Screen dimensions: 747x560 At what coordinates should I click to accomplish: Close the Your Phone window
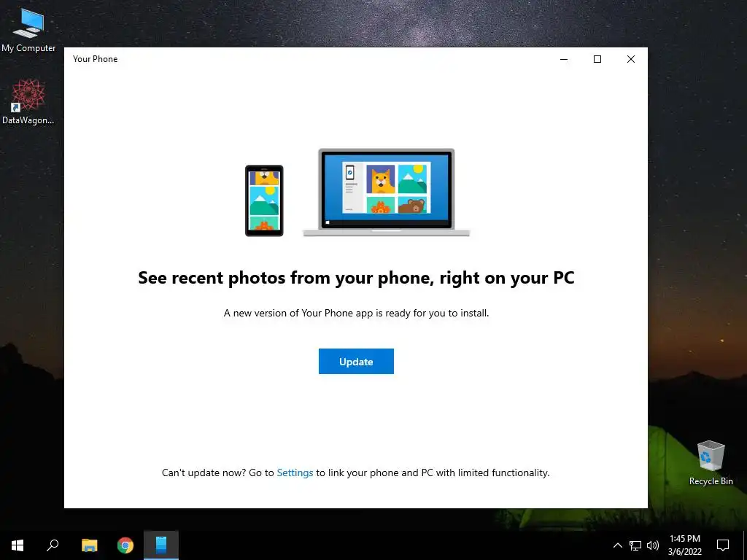point(631,59)
